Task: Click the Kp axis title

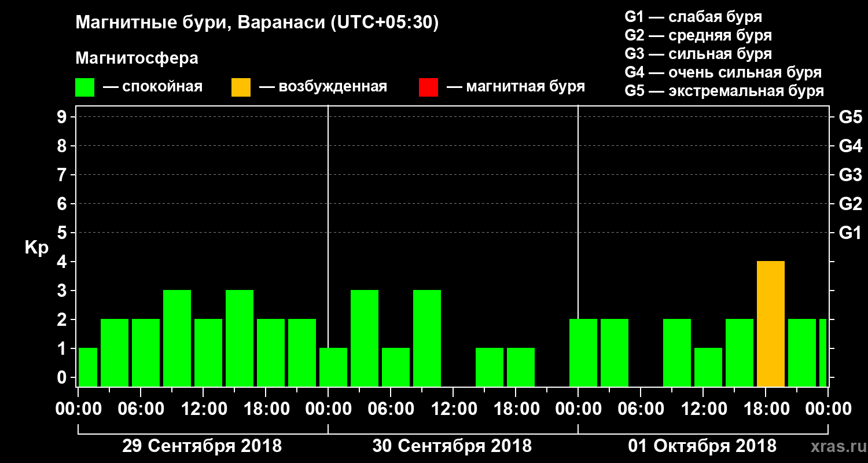Action: pyautogui.click(x=36, y=248)
